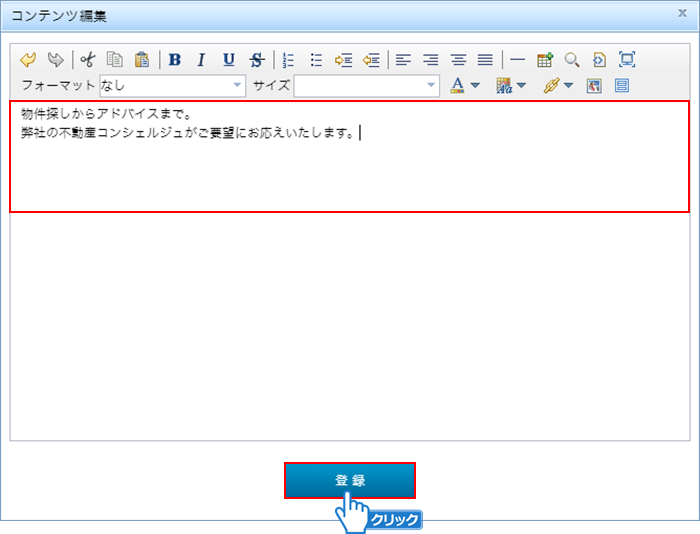700x534 pixels.
Task: Toggle bold formatting
Action: pos(175,60)
